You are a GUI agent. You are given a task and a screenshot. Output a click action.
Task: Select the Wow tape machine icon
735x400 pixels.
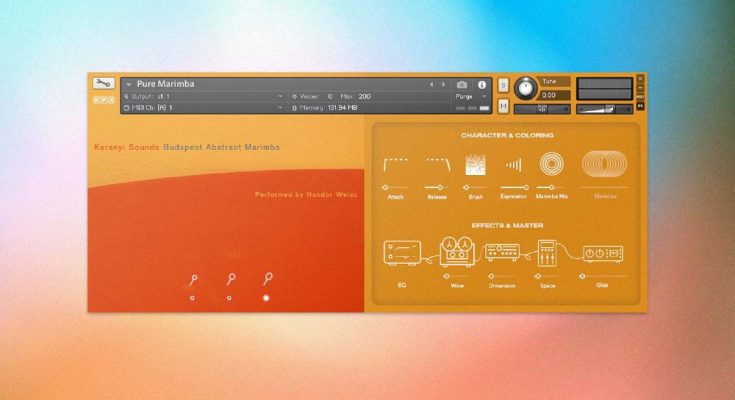pos(456,252)
